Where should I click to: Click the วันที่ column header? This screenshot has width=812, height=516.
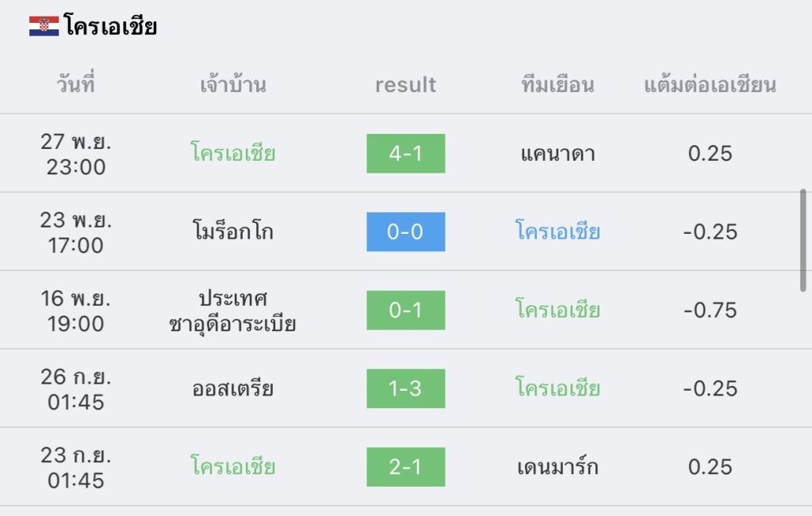75,84
